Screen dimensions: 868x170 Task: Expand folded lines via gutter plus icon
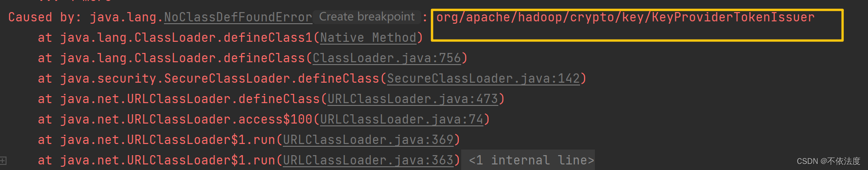tap(3, 161)
